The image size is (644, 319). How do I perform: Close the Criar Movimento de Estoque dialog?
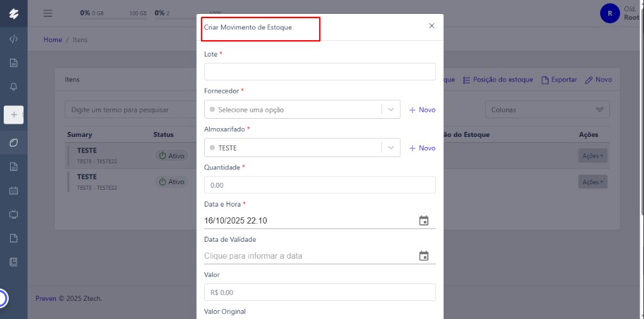pos(431,26)
